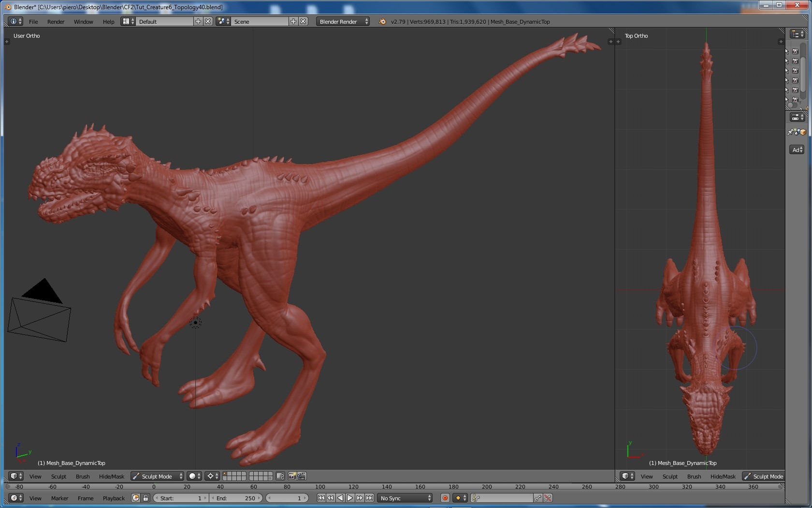
Task: Click the active keying set field
Action: point(502,498)
